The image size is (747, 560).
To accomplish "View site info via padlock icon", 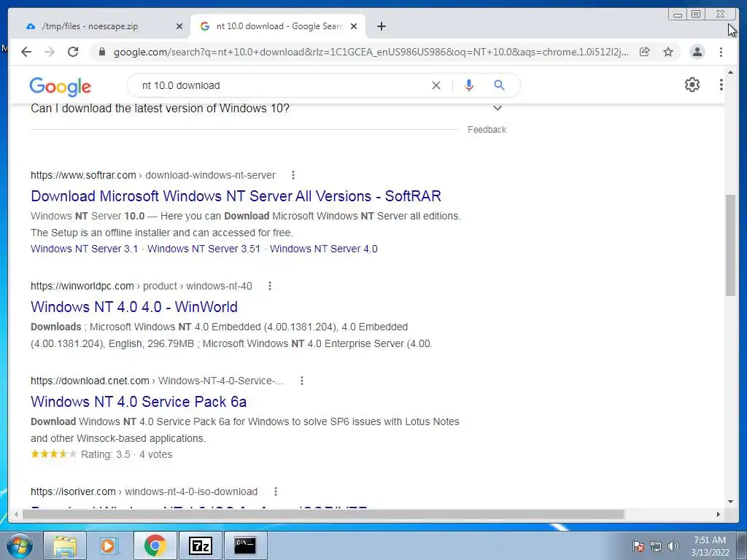I will coord(102,52).
